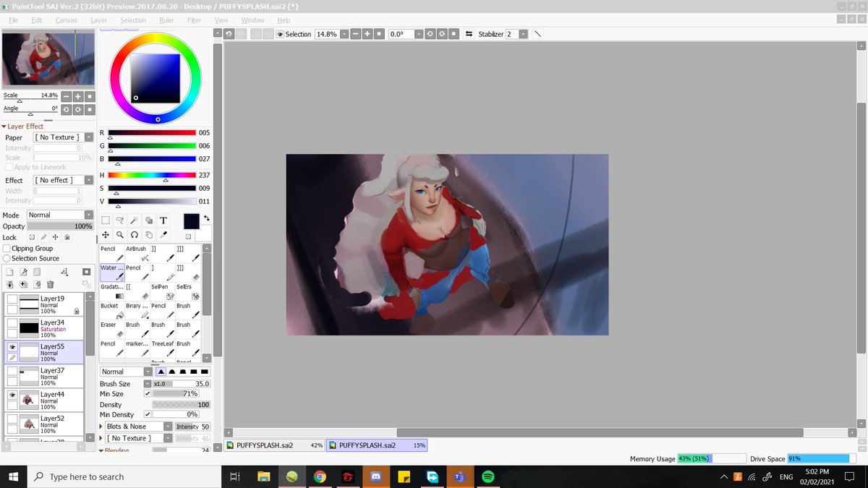Viewport: 868px width, 488px height.
Task: Zoom in navigator with plus button
Action: tap(77, 96)
